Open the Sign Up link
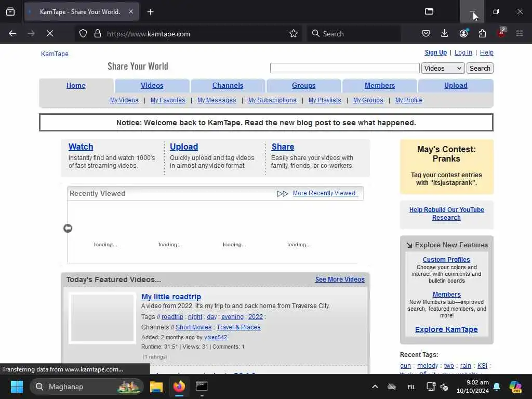The width and height of the screenshot is (532, 399). click(436, 52)
